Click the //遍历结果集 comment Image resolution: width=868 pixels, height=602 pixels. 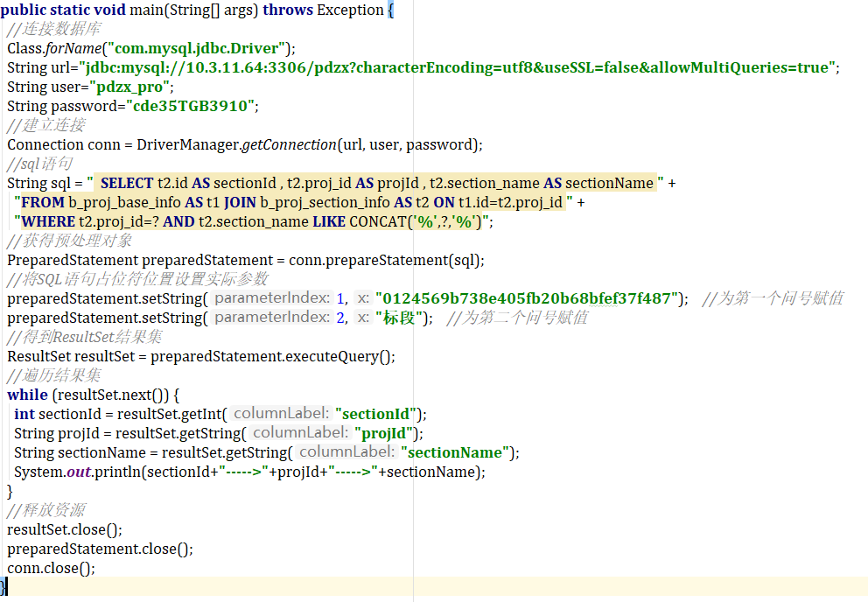pos(54,376)
